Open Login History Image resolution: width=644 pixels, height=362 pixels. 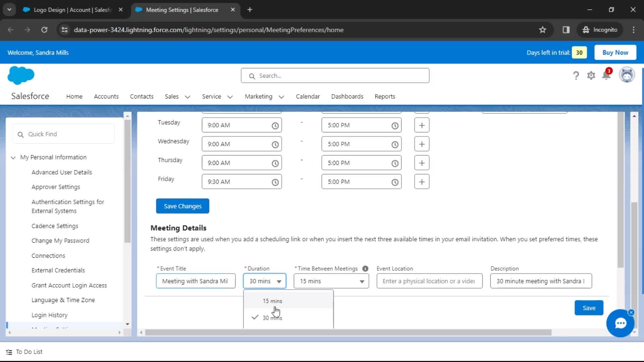coord(49,315)
